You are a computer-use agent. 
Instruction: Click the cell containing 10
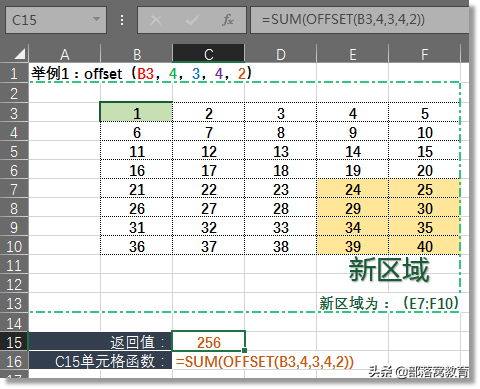pyautogui.click(x=424, y=132)
